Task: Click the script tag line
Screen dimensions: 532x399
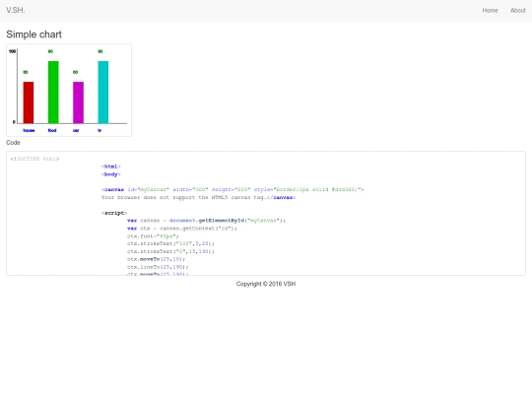Action: coord(114,213)
